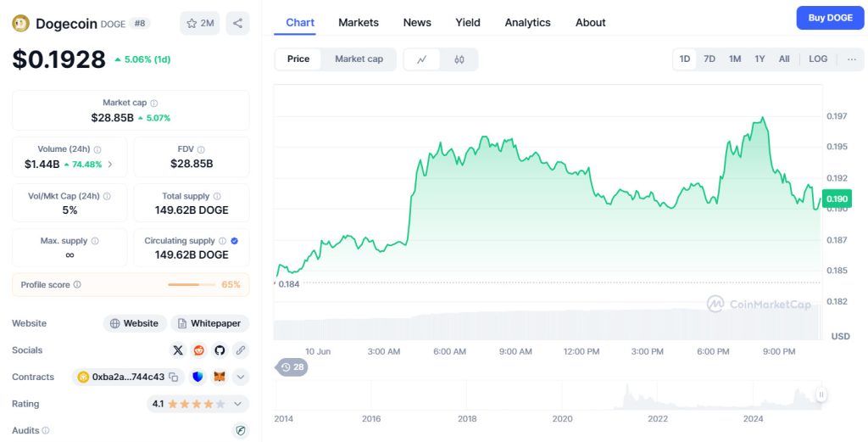Set chart range to All
Screen dimensions: 868x442
click(784, 59)
